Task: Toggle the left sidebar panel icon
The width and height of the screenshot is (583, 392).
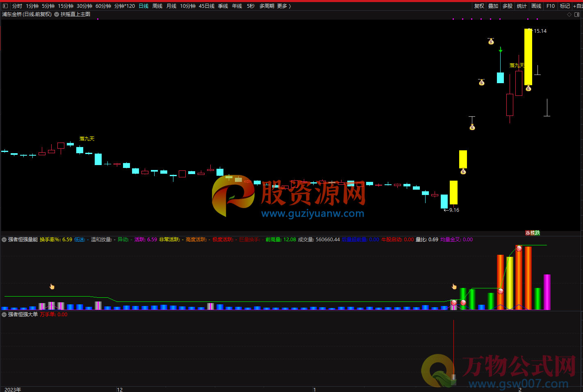Action: pyautogui.click(x=5, y=6)
